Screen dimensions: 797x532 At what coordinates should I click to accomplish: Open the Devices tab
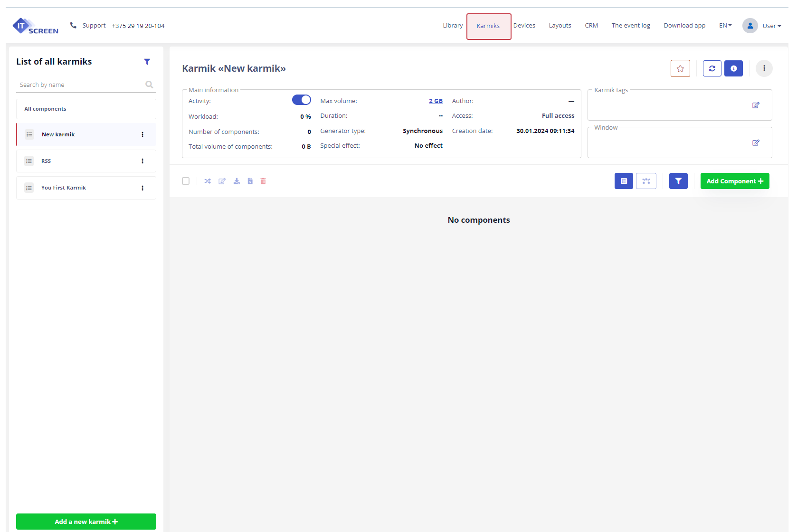524,26
